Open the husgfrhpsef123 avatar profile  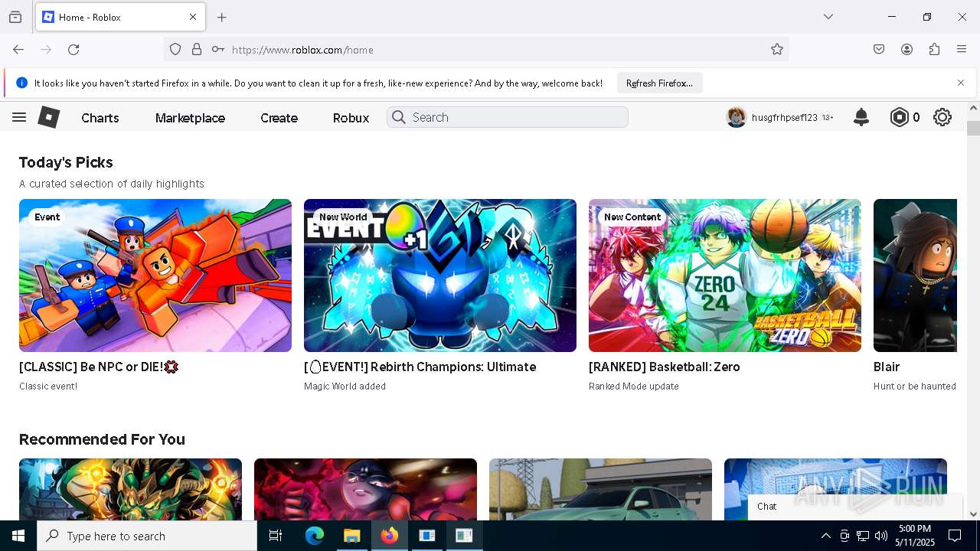pyautogui.click(x=737, y=117)
